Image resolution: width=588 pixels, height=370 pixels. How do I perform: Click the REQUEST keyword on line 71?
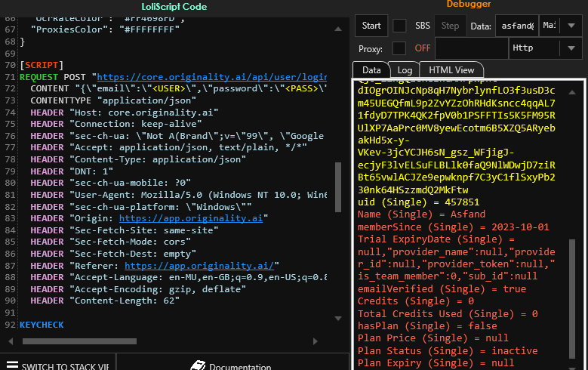[38, 77]
